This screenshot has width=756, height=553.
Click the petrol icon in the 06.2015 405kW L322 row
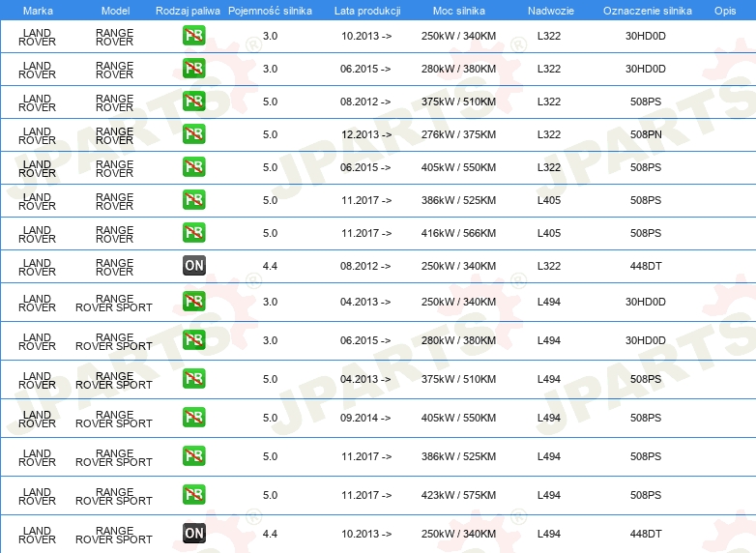(x=193, y=167)
